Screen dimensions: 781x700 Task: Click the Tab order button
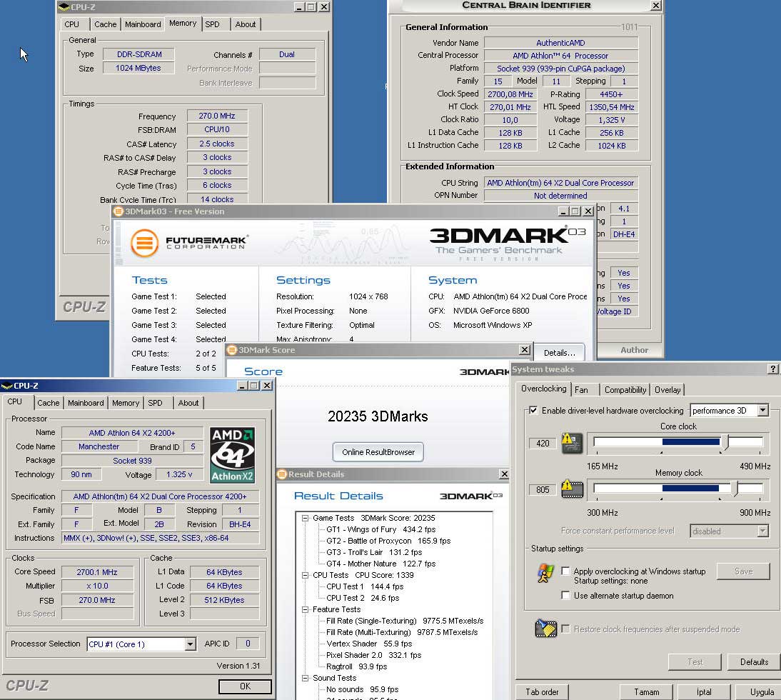tap(542, 691)
